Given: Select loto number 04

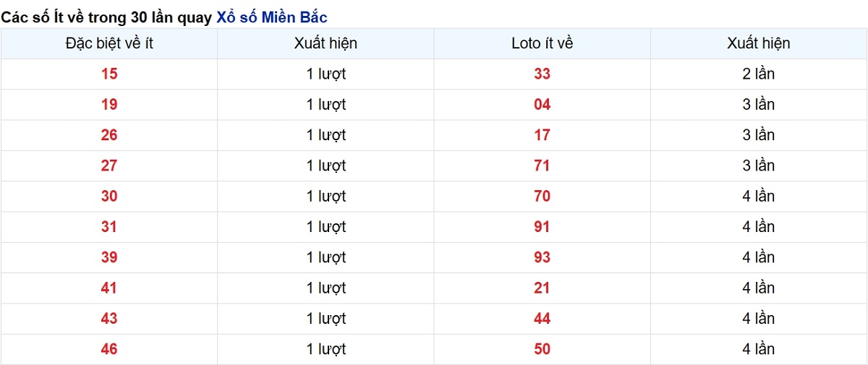Looking at the screenshot, I should [x=542, y=105].
